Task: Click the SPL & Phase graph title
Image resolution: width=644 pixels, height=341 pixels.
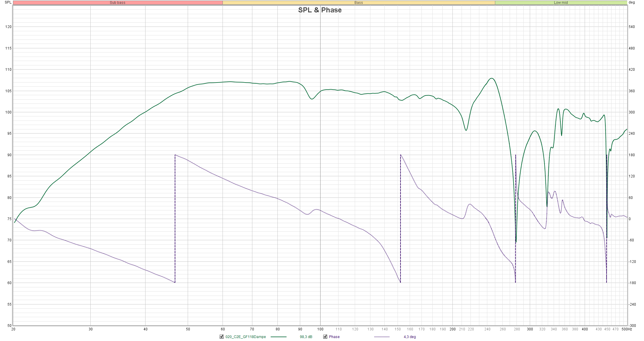Action: (320, 10)
